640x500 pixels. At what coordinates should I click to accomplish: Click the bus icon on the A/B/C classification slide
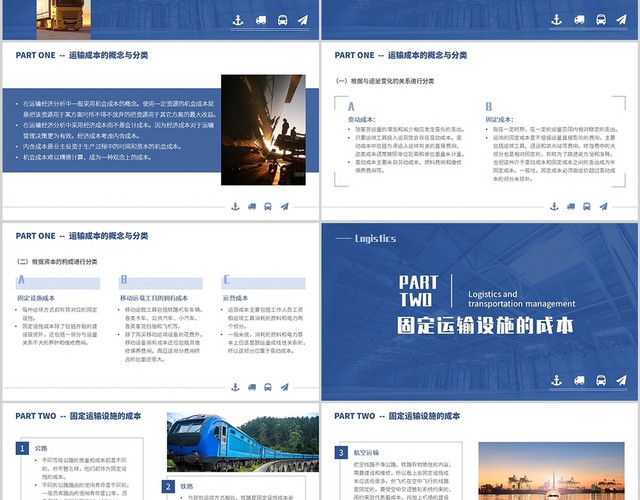tap(268, 387)
